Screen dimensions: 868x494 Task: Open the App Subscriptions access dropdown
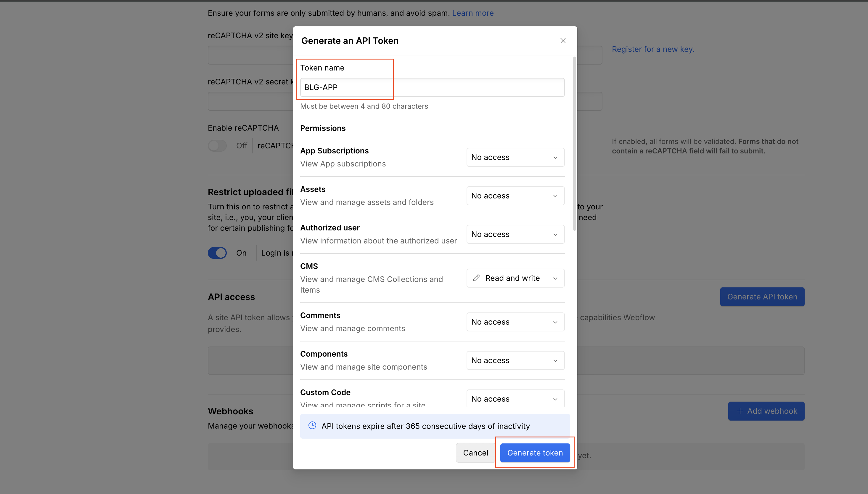coord(515,157)
